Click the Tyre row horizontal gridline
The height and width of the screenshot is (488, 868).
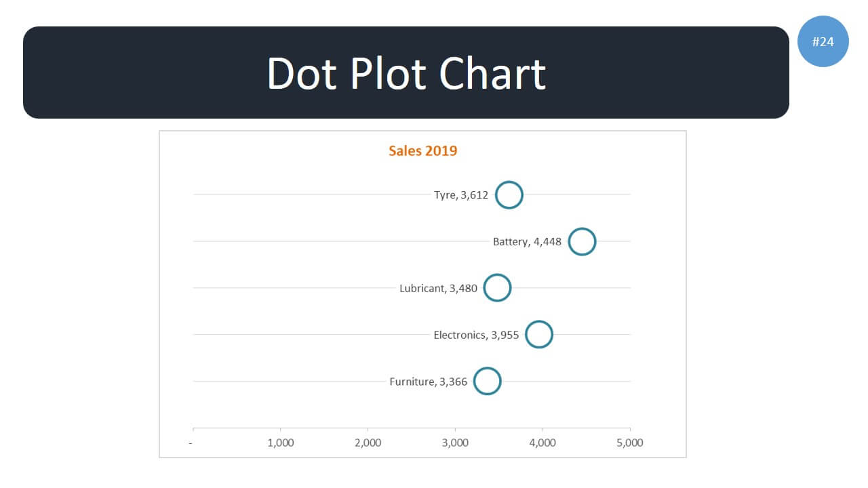point(305,195)
